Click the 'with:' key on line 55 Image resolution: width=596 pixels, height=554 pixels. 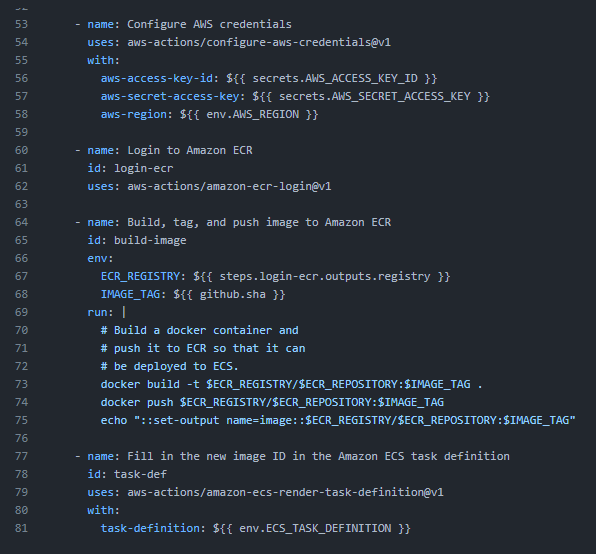pos(103,60)
